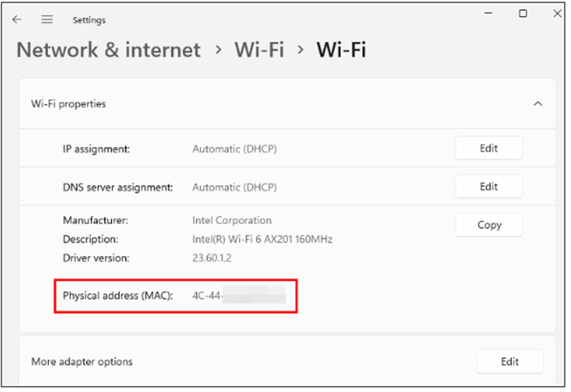
Task: Click the Wi-Fi properties section header
Action: tap(69, 104)
